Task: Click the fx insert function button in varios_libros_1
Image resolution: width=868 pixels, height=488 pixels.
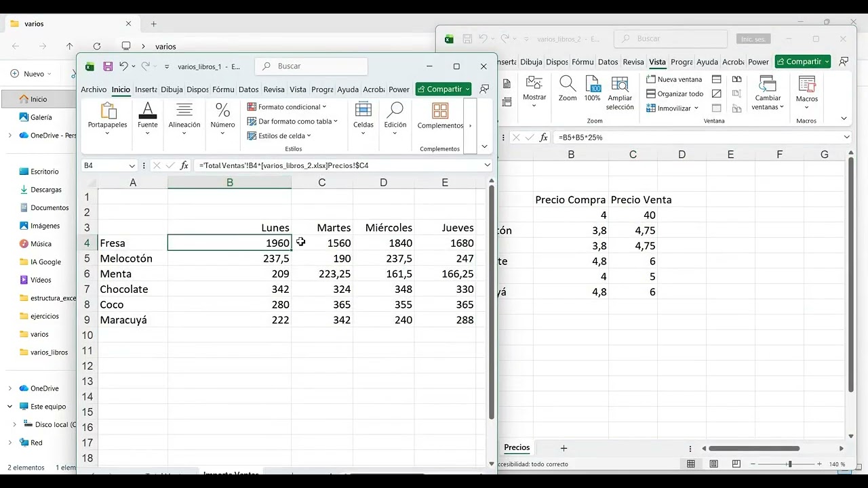Action: tap(184, 165)
